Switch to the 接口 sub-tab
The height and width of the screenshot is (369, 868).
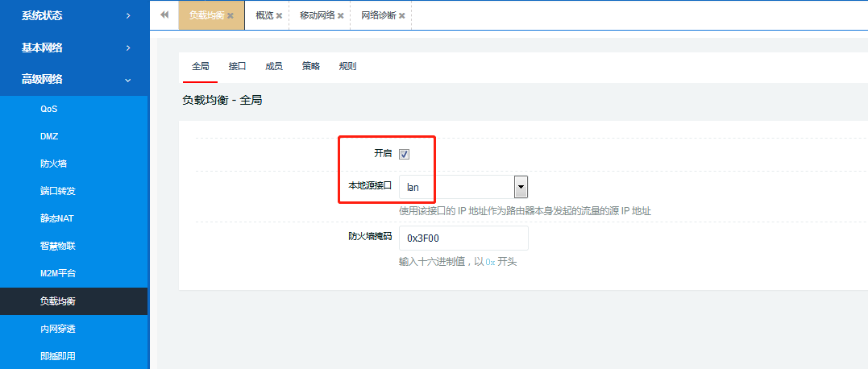click(237, 66)
